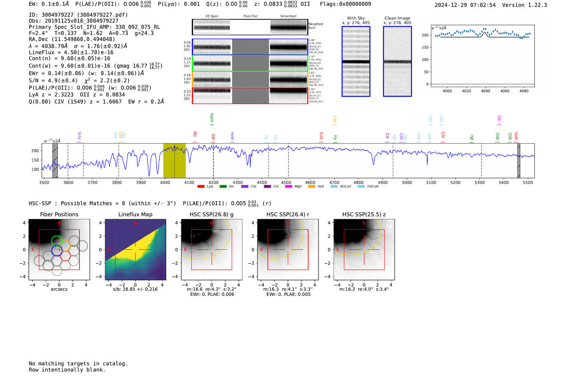
Task: Select the HSC SSP(26.4) r cutout
Action: [x=288, y=250]
